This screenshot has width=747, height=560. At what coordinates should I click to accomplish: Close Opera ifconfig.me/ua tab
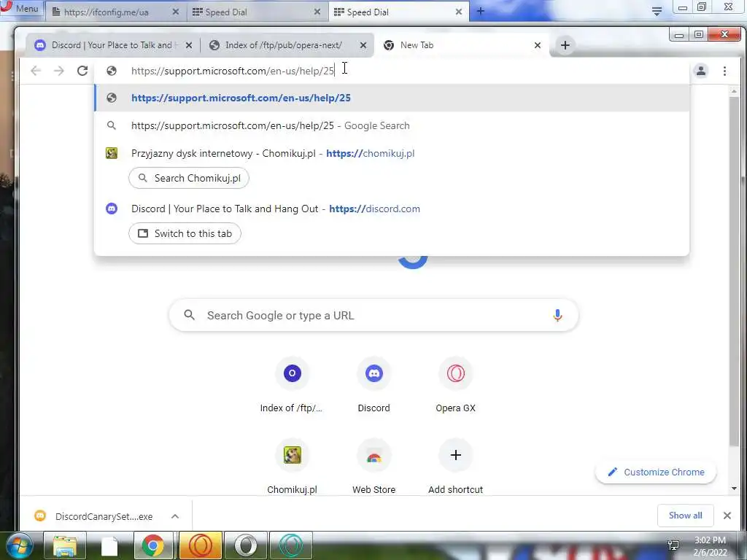175,12
